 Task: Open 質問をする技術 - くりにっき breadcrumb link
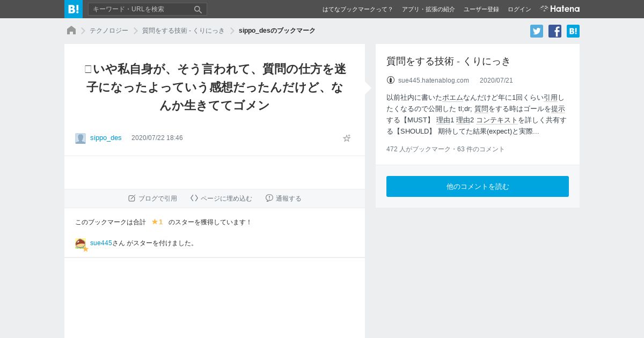pos(184,31)
